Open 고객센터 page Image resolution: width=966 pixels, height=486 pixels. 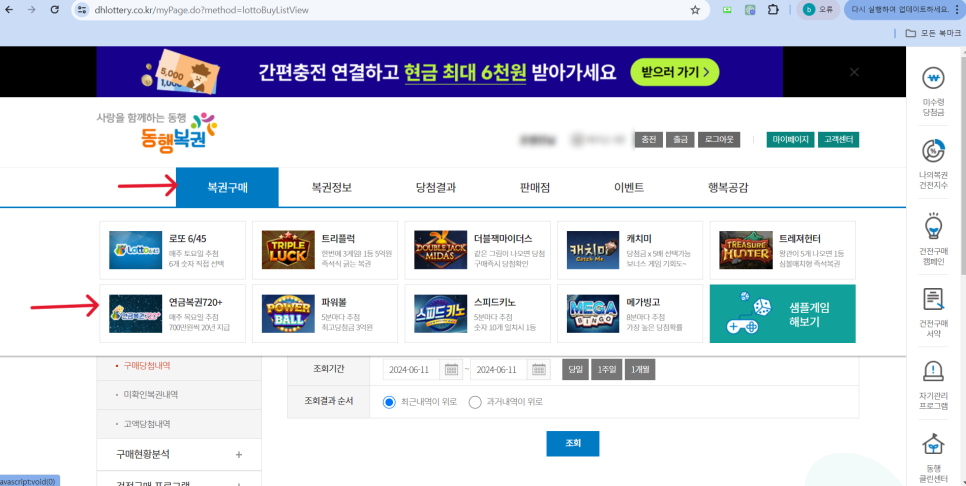839,139
